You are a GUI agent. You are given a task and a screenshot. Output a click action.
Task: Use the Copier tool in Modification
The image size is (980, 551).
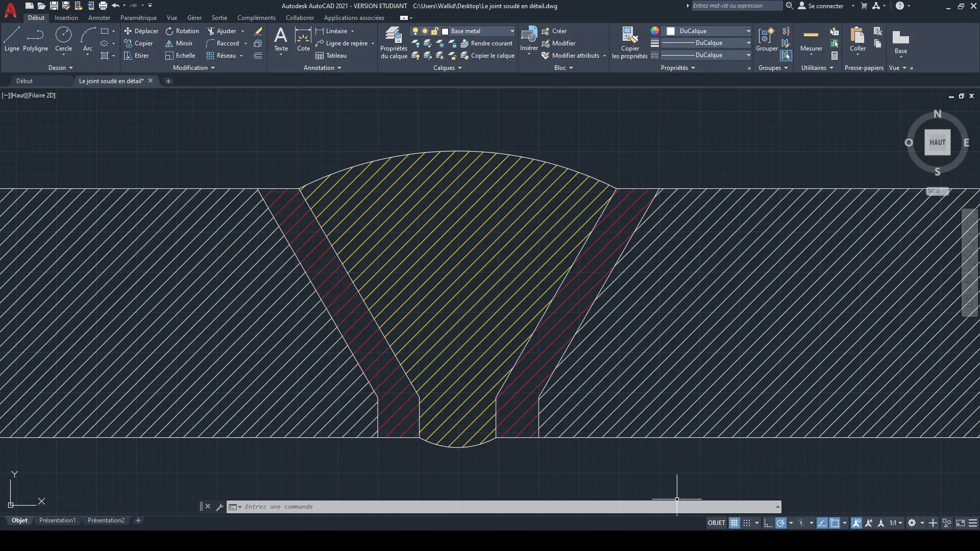(x=138, y=43)
